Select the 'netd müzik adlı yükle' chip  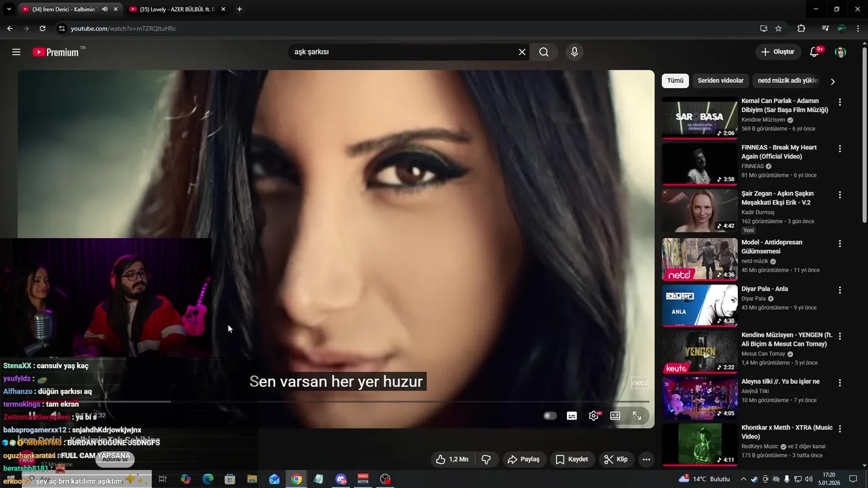pos(788,81)
